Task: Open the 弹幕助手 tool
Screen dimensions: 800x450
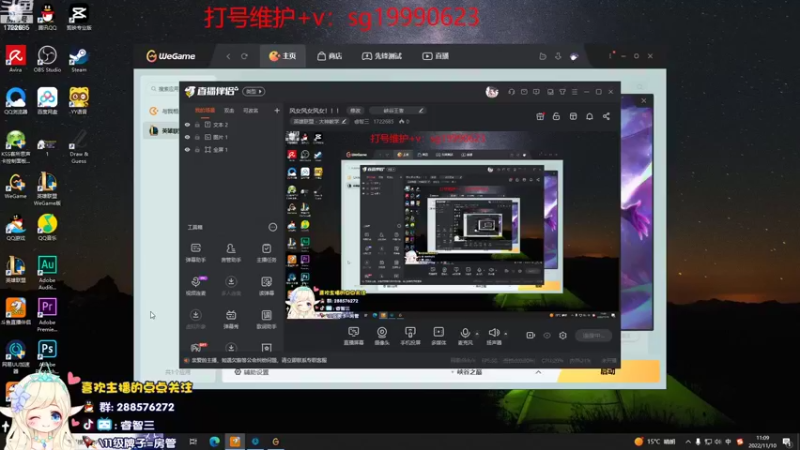Action: point(195,253)
